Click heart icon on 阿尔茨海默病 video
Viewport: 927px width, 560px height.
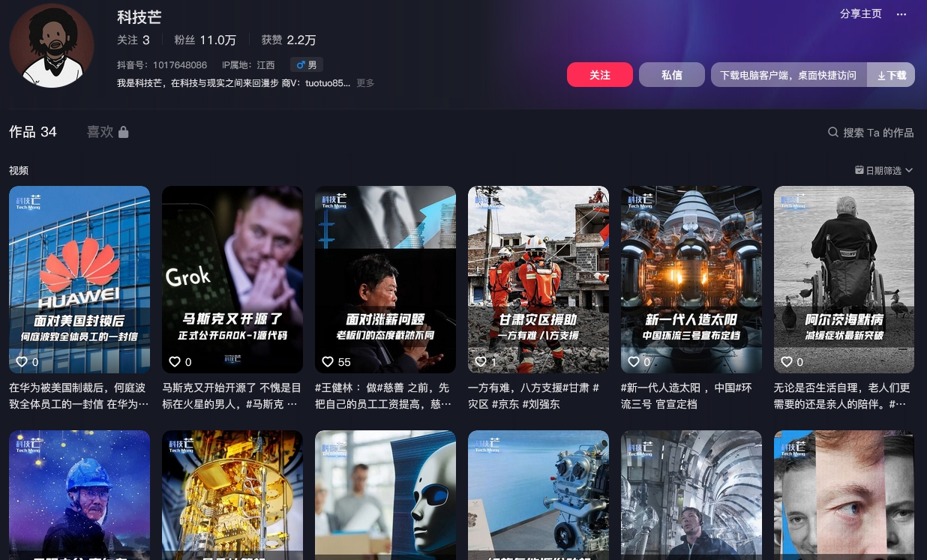point(787,361)
